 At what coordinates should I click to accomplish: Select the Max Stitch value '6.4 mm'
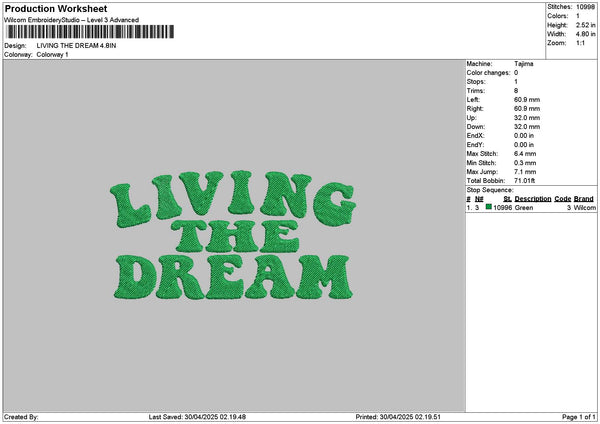coord(525,153)
